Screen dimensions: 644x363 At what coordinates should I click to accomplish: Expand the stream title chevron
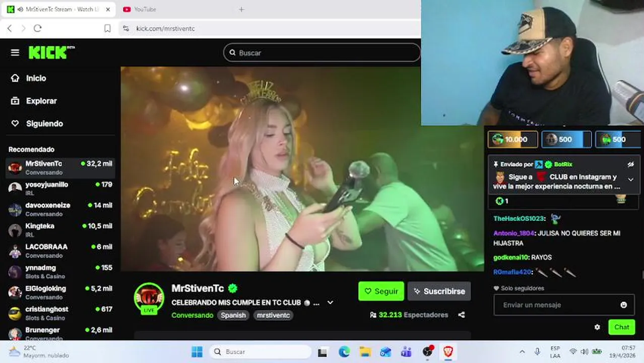(x=330, y=302)
